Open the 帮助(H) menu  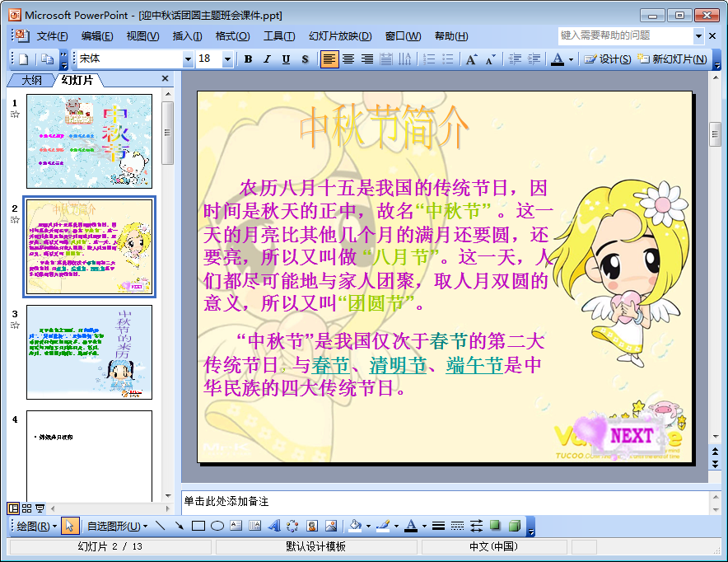(x=451, y=36)
